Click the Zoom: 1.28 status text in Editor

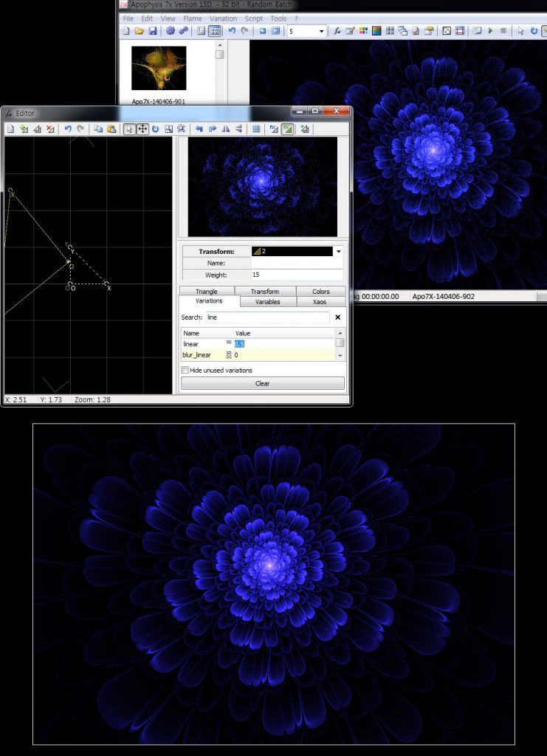[92, 399]
